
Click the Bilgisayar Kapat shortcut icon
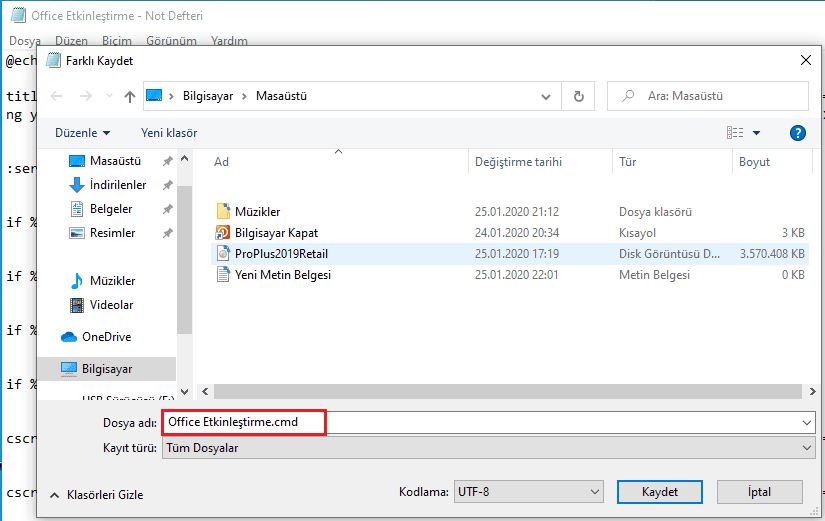(223, 233)
